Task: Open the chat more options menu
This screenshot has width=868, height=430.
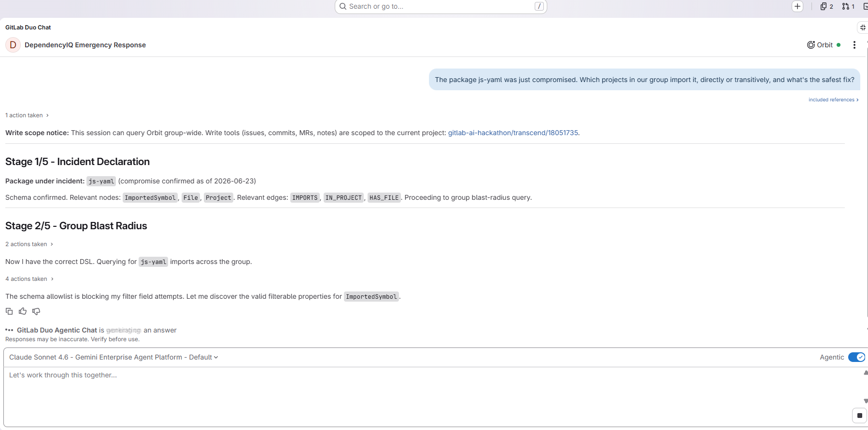Action: [x=854, y=45]
